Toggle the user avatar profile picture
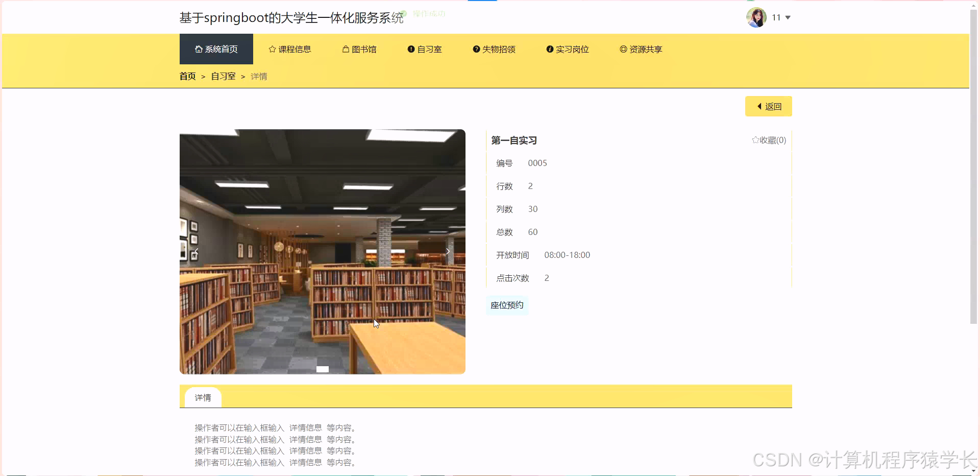The height and width of the screenshot is (476, 980). pos(757,17)
